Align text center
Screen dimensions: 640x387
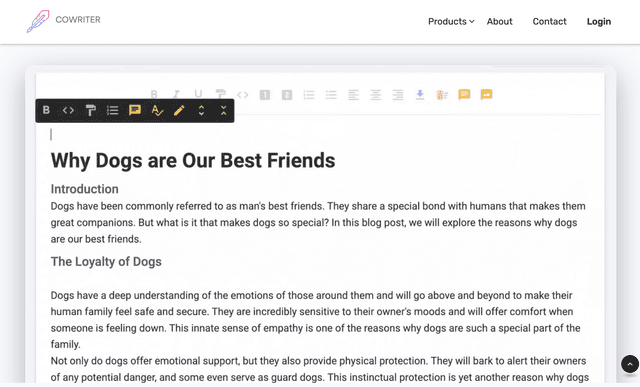376,95
